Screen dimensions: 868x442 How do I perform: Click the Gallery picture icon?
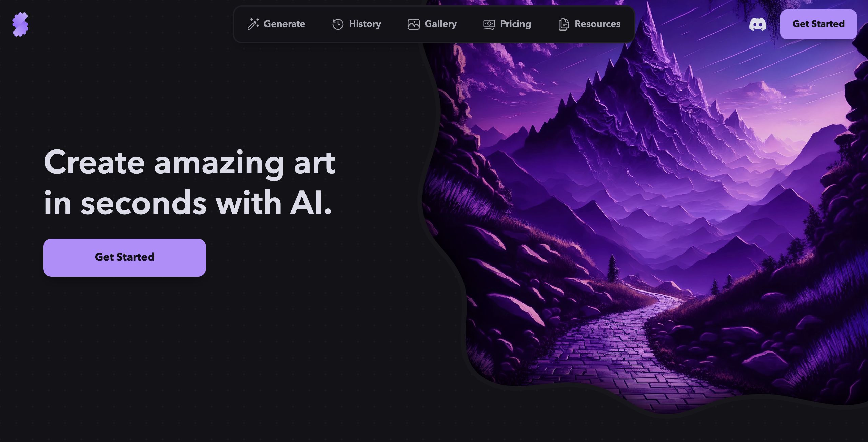pyautogui.click(x=414, y=24)
